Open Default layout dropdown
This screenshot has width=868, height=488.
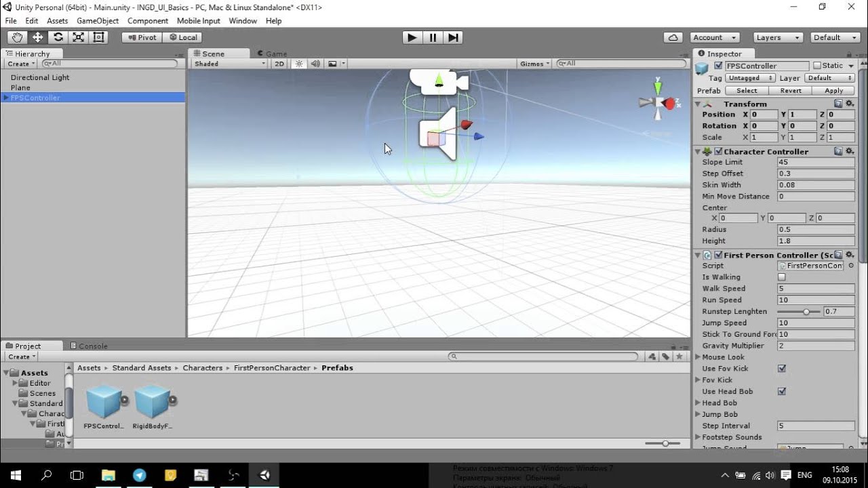pyautogui.click(x=834, y=37)
